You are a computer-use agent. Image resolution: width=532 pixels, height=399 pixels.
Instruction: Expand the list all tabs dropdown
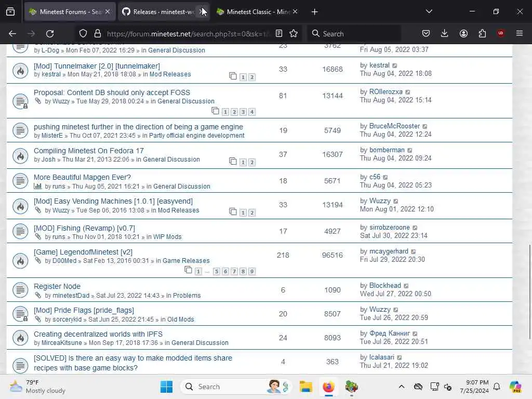tap(429, 11)
